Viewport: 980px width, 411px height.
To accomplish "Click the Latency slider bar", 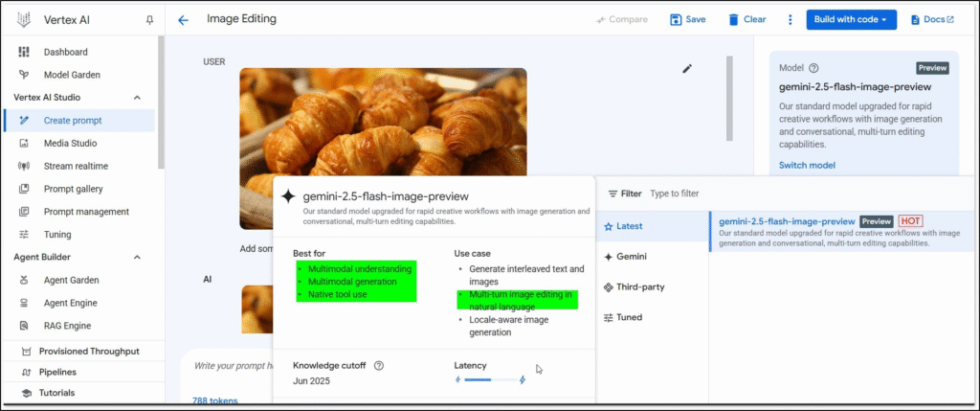I will click(x=489, y=380).
